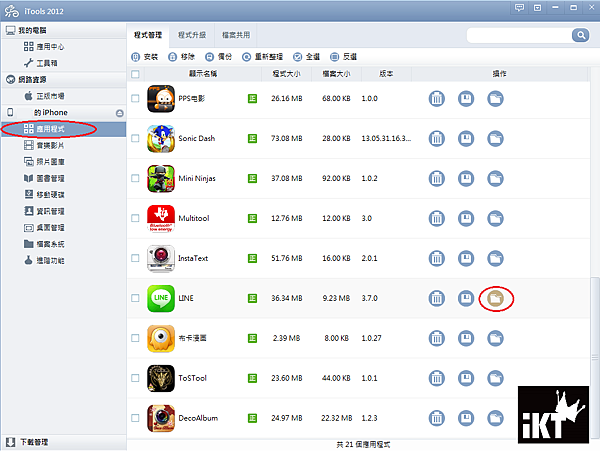Check the box for Mini Ninjas

pyautogui.click(x=135, y=178)
